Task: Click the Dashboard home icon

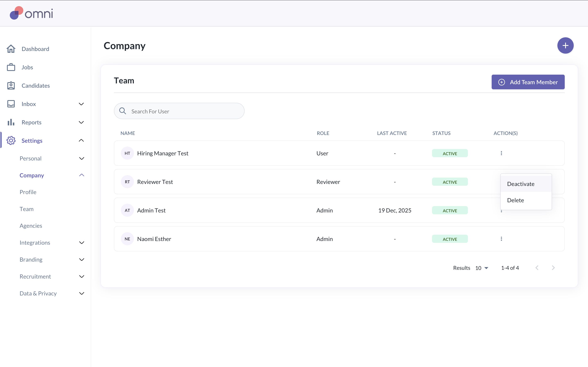Action: click(x=11, y=49)
